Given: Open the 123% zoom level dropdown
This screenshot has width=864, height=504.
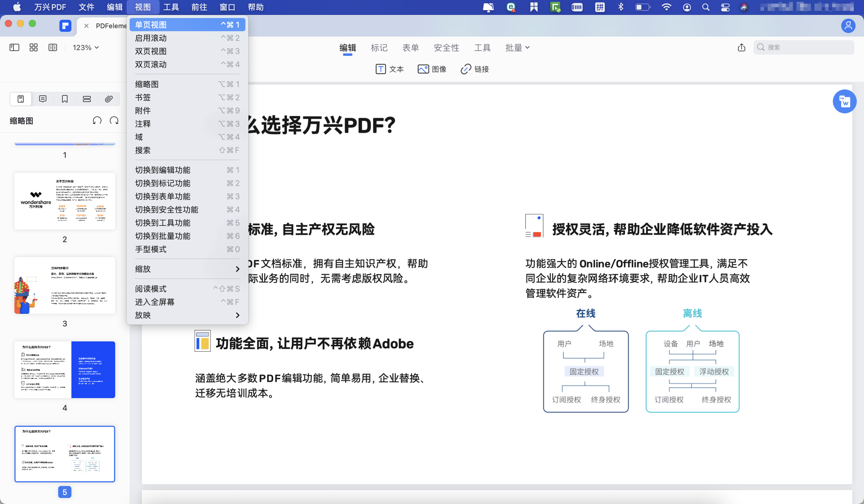Looking at the screenshot, I should tap(86, 48).
